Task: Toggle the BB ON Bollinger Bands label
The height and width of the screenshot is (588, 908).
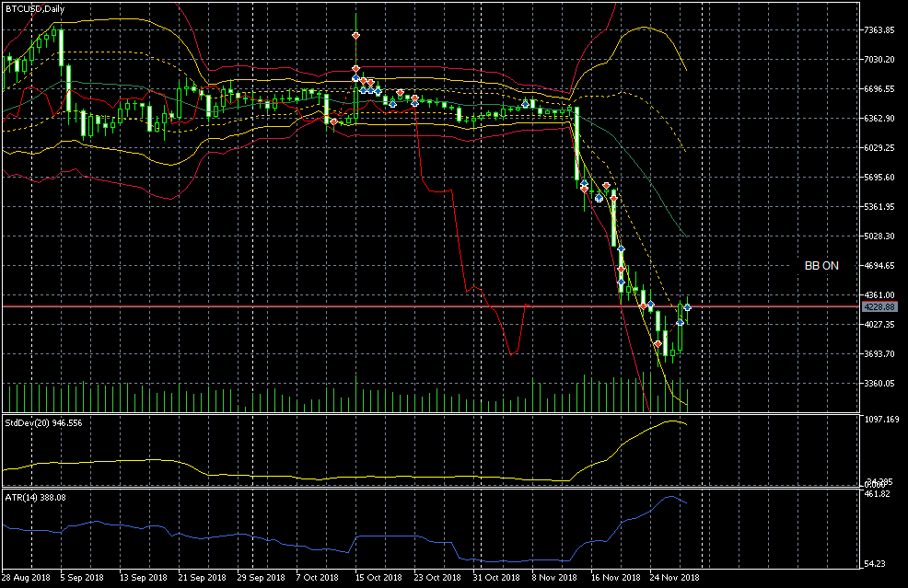Action: pos(821,265)
